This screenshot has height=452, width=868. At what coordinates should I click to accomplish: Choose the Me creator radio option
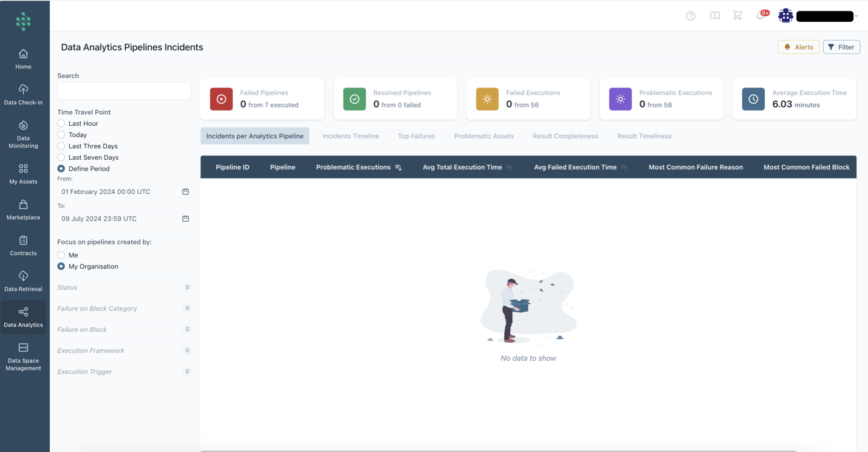[x=61, y=255]
